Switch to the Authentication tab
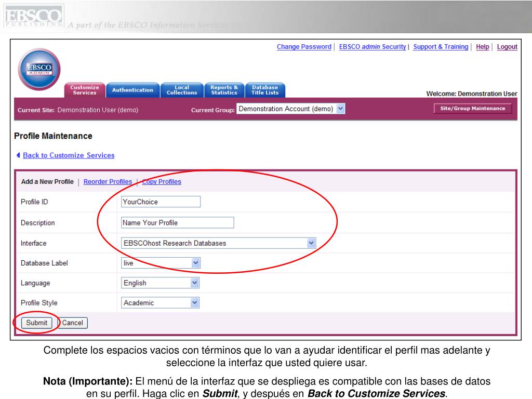 132,90
